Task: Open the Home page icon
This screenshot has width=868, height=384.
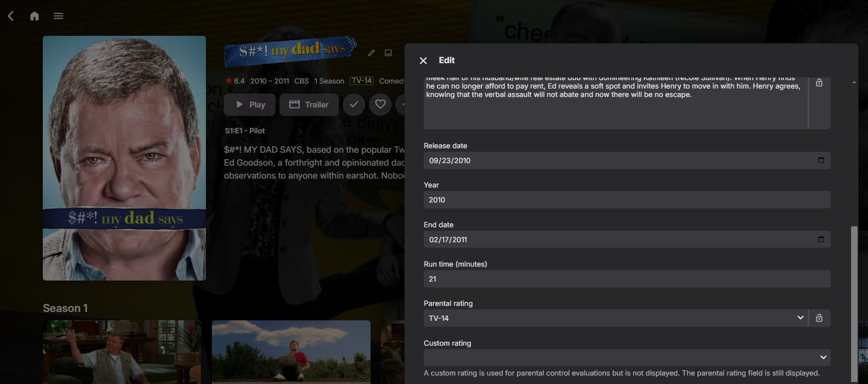Action: pos(34,16)
